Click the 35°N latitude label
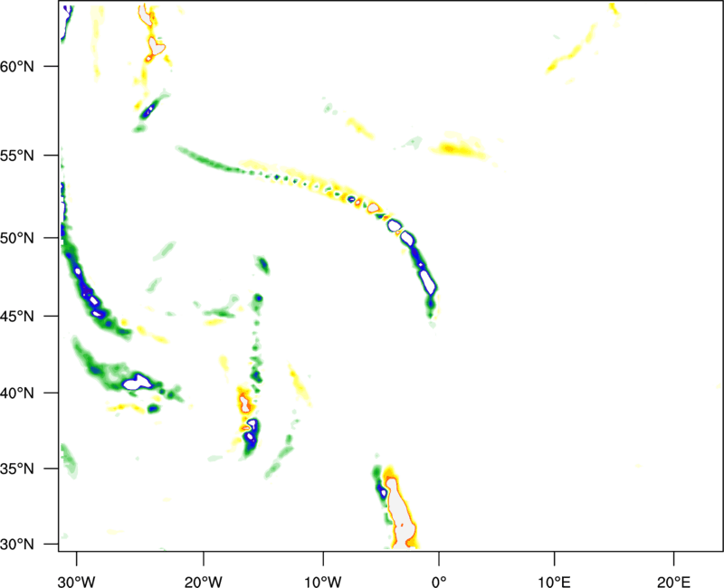724x588 pixels. pos(17,469)
